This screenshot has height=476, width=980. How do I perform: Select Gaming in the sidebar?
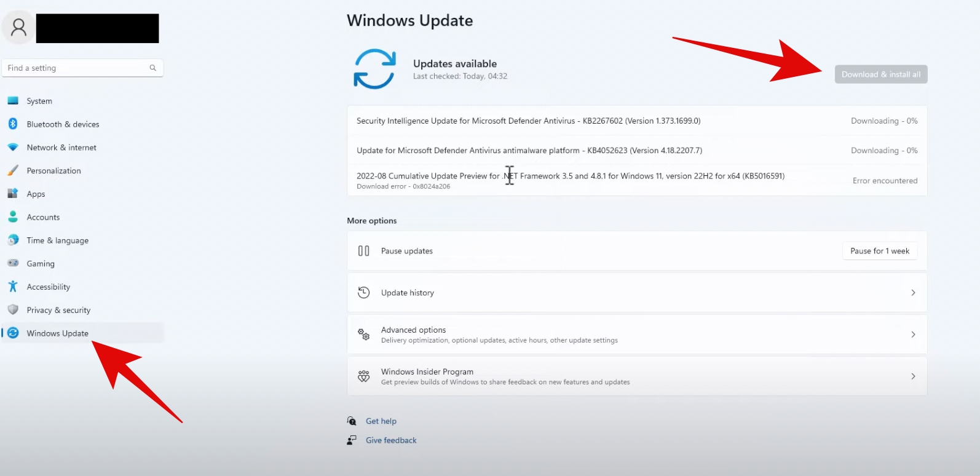tap(82, 263)
